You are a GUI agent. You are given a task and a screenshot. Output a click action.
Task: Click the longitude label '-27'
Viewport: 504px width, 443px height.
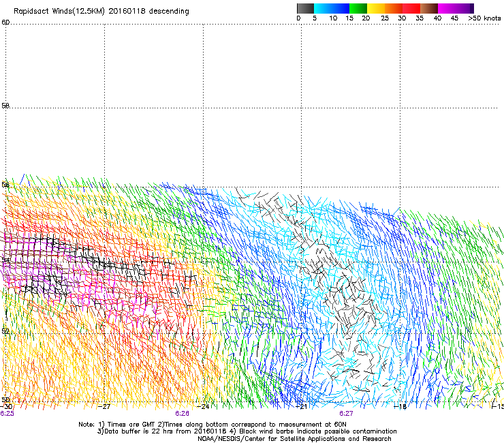click(104, 407)
